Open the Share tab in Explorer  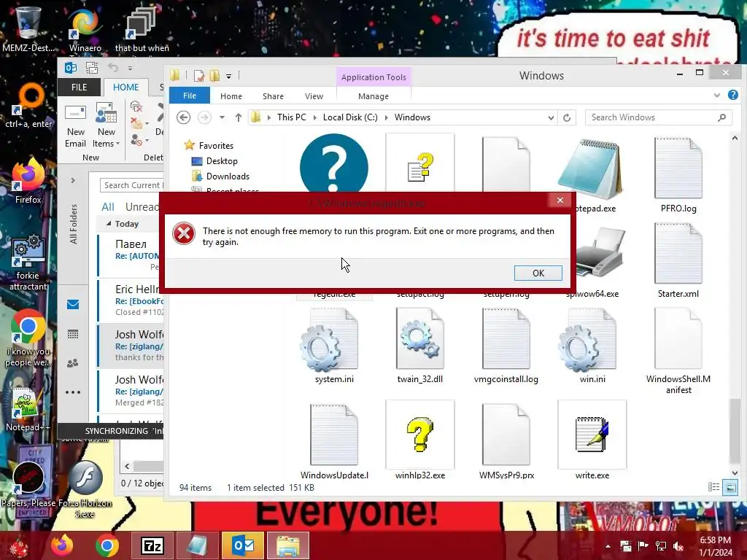[x=273, y=96]
